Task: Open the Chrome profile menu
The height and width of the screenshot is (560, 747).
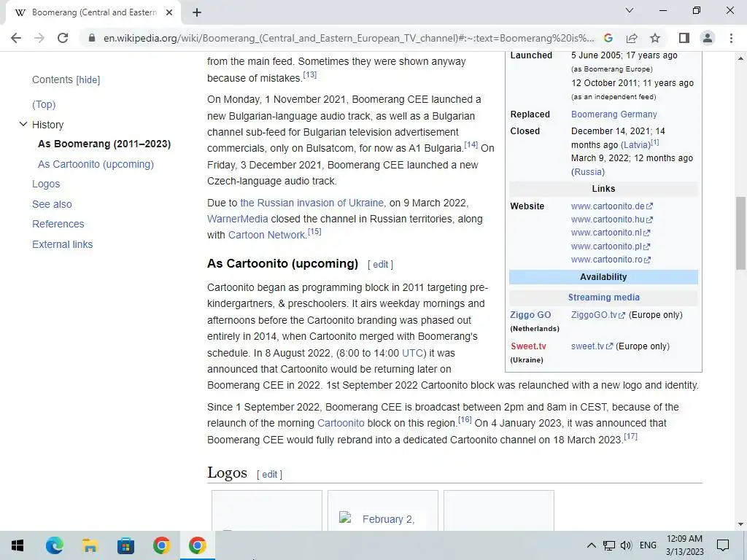Action: [x=708, y=38]
